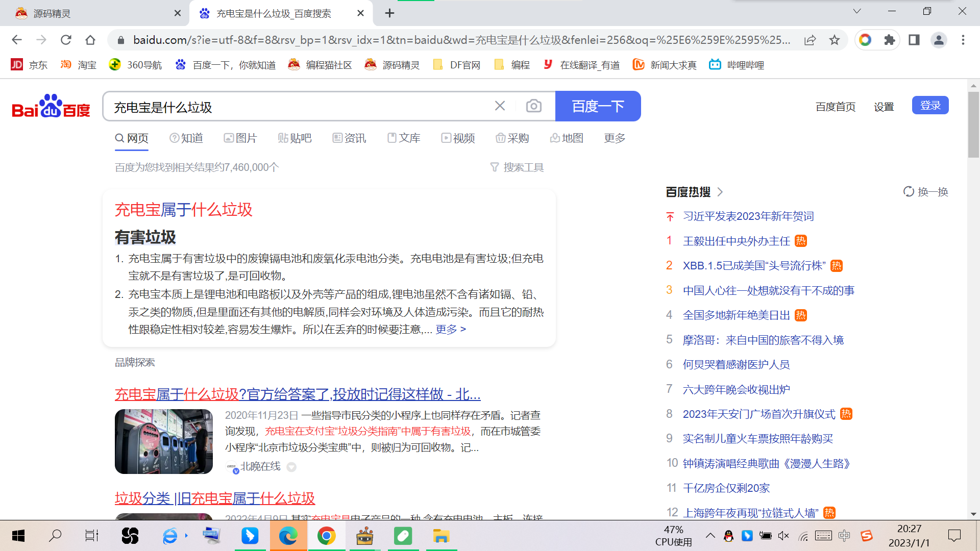Open 垃圾分类 旧充电宝属于什么垃圾 result
Viewport: 980px width, 551px height.
(x=215, y=498)
